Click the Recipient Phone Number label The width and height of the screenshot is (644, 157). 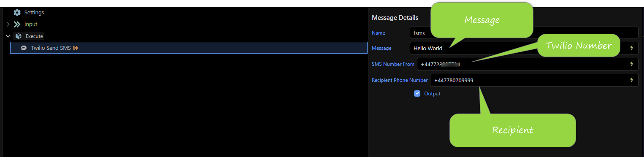point(400,80)
